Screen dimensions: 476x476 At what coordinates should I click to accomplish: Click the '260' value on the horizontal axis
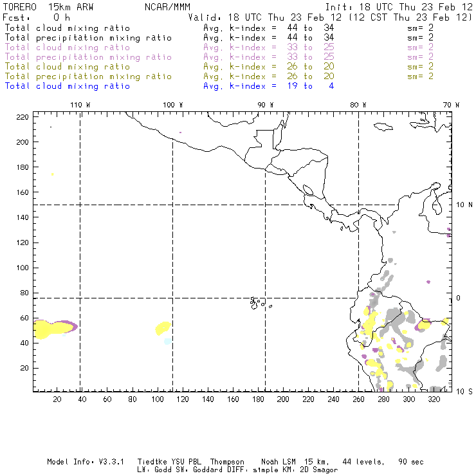tap(358, 399)
